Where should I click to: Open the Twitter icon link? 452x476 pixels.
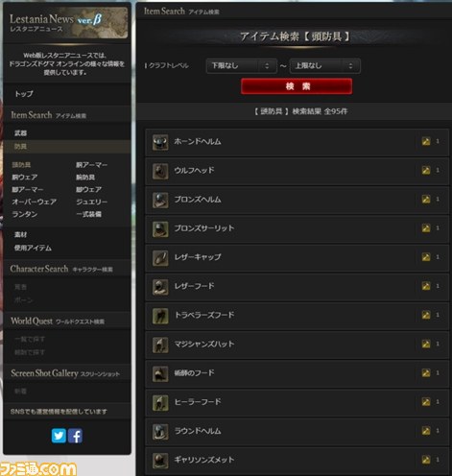click(x=59, y=436)
